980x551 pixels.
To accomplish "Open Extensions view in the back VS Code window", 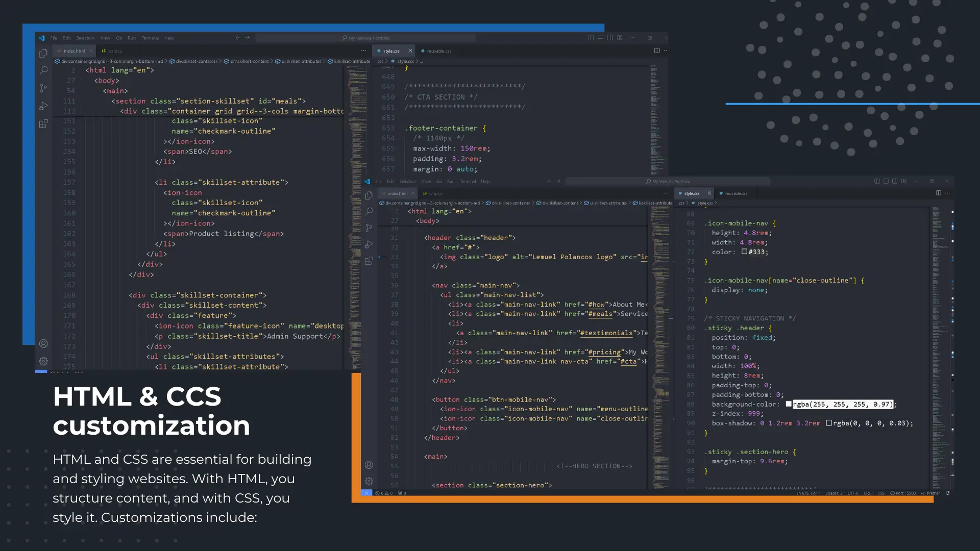I will point(43,123).
